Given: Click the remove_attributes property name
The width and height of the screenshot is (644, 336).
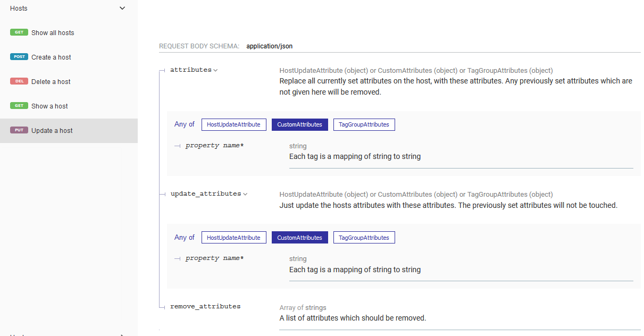Looking at the screenshot, I should [205, 307].
